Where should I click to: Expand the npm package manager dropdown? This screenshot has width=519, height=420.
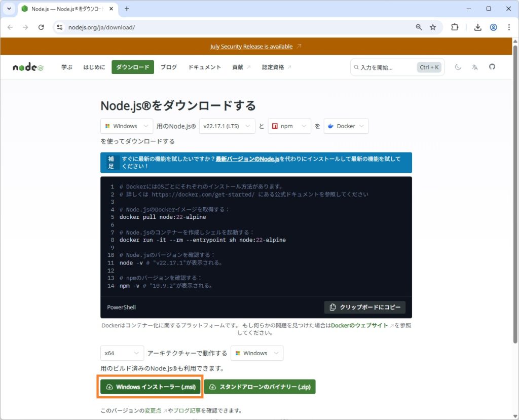coord(289,126)
